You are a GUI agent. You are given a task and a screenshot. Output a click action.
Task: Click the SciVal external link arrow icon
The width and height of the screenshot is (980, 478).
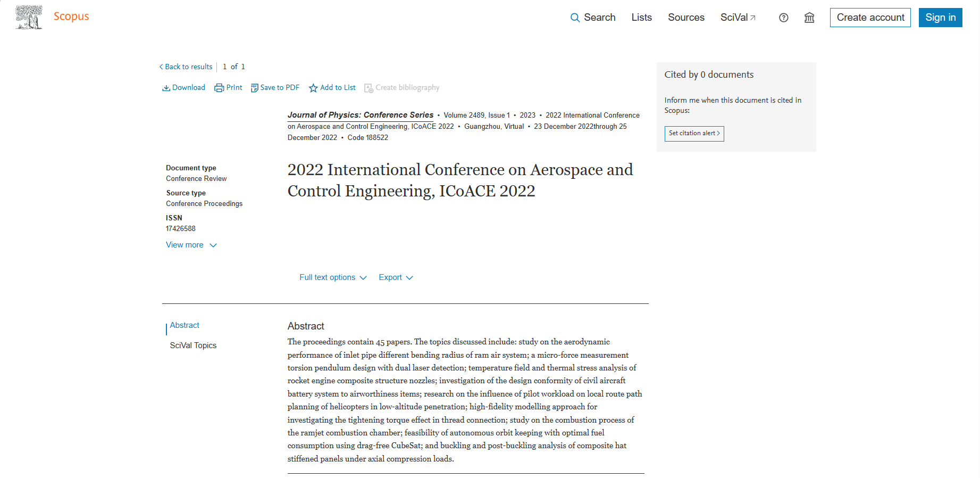click(753, 18)
